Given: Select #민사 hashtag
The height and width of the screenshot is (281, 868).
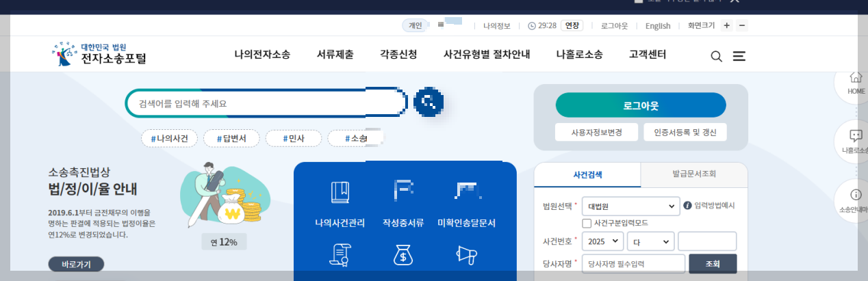Looking at the screenshot, I should (293, 139).
